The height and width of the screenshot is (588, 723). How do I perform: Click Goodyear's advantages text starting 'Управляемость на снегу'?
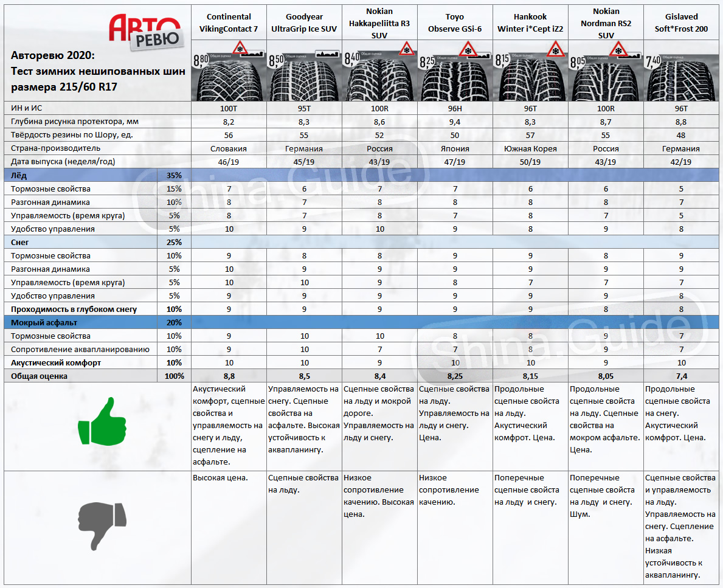coord(304,419)
